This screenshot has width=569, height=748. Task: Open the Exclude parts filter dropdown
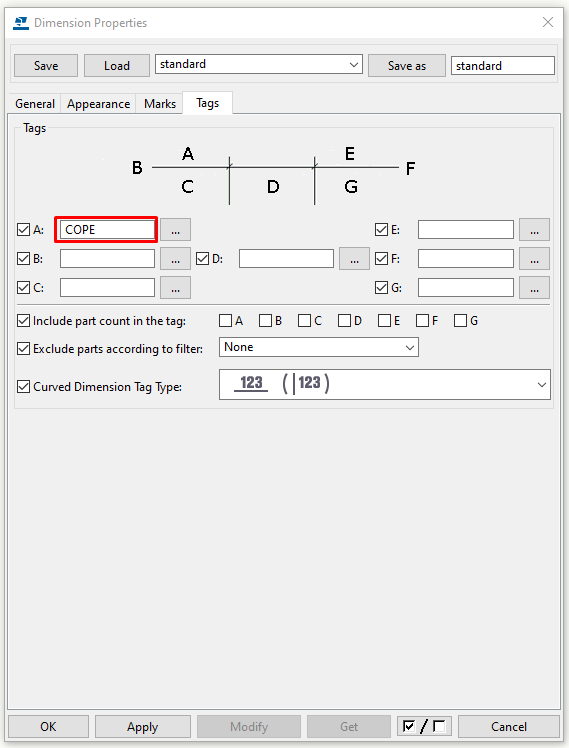(x=319, y=347)
